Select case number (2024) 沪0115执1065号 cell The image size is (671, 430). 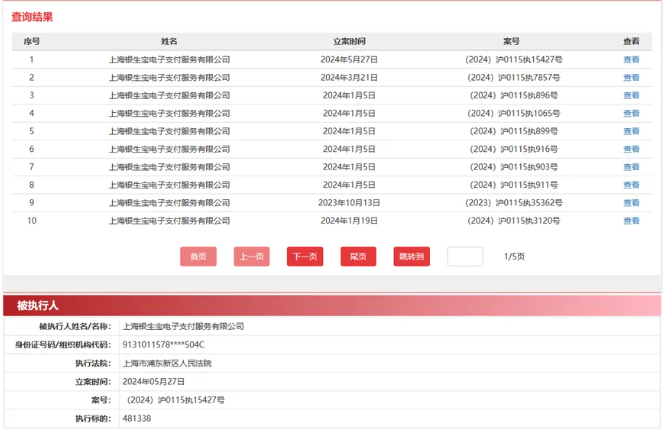pos(514,113)
